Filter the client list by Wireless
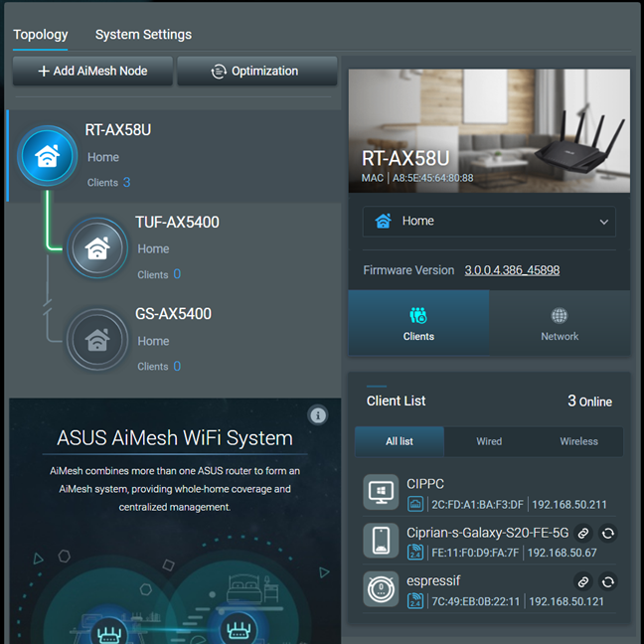The image size is (644, 644). point(578,441)
